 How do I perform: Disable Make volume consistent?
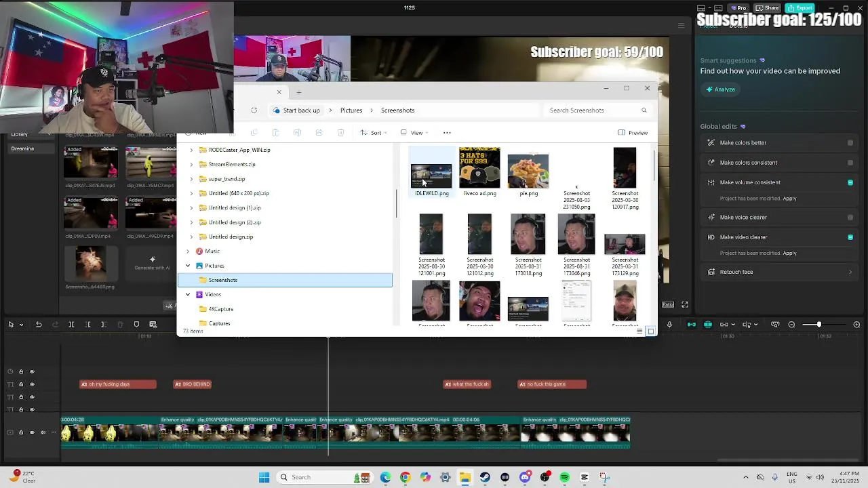(850, 182)
